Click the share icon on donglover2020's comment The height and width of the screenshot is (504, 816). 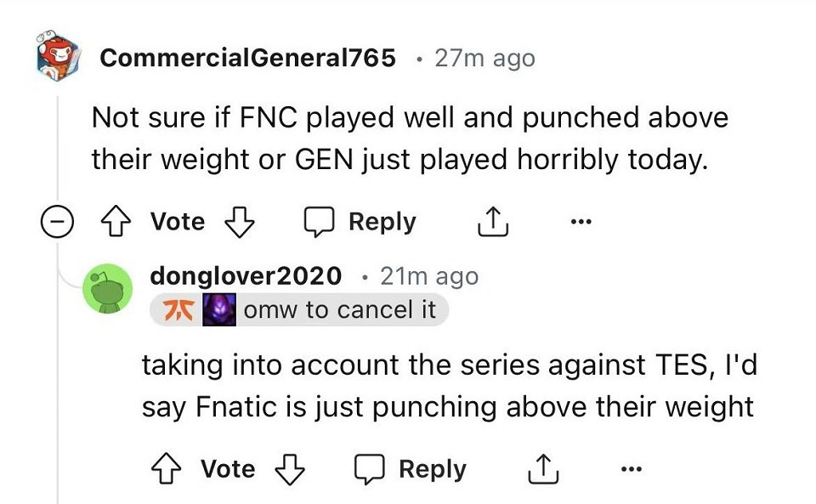542,468
